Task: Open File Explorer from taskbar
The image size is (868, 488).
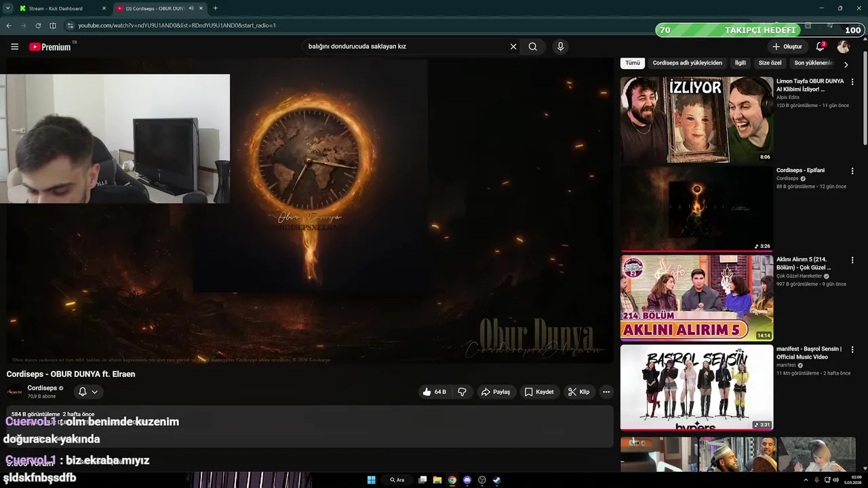Action: (437, 480)
